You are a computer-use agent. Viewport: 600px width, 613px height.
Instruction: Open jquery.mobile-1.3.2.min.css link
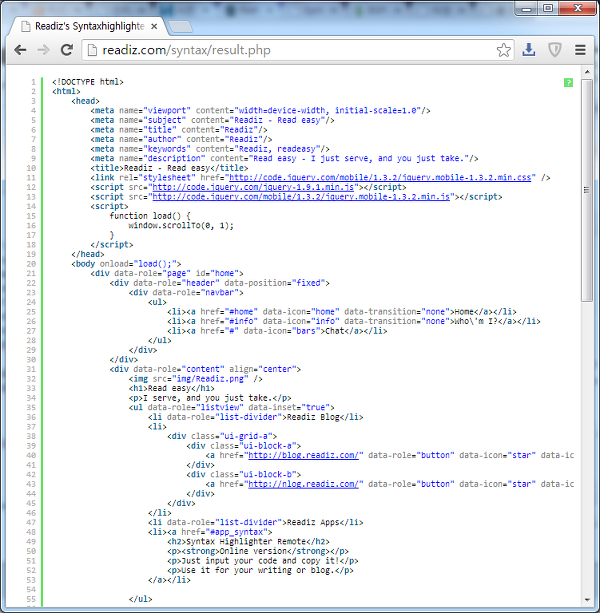[380, 177]
